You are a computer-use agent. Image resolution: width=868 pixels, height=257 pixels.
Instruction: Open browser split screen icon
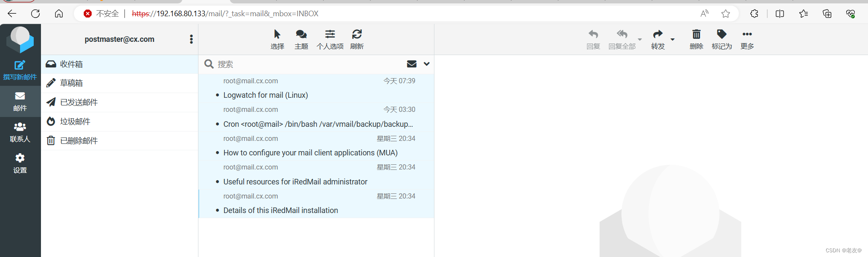[780, 14]
